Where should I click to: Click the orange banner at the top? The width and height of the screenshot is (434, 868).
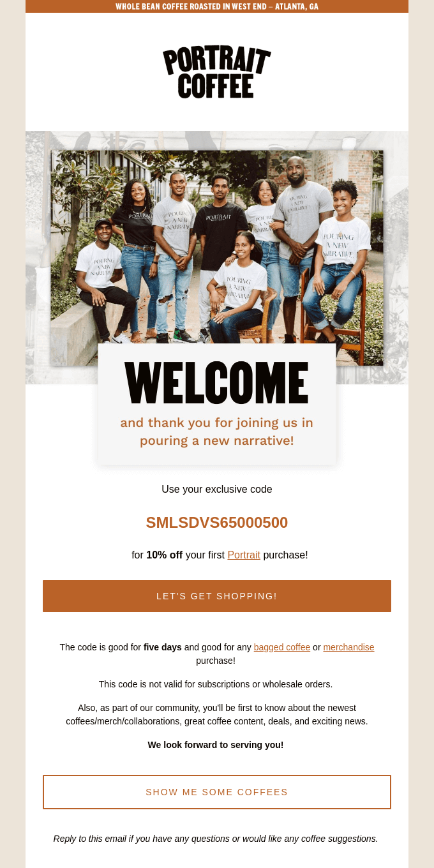[x=216, y=6]
